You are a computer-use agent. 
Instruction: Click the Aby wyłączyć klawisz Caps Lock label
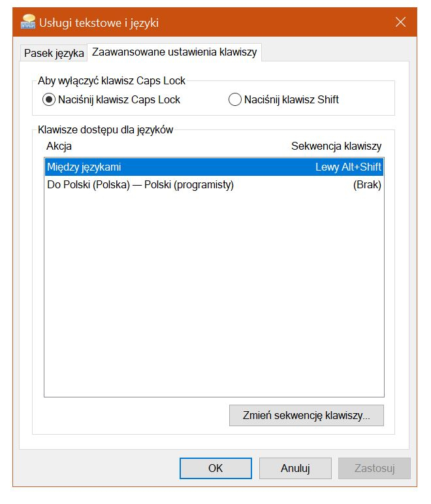[x=112, y=81]
